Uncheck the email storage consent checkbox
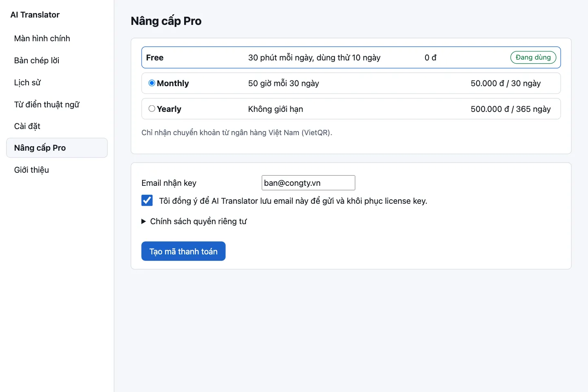Screen dimensions: 588x392 pyautogui.click(x=147, y=200)
